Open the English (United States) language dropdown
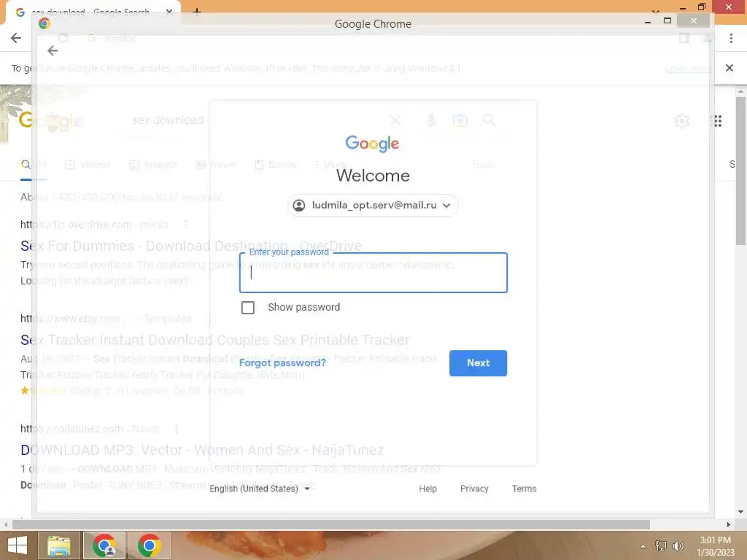This screenshot has height=560, width=747. coord(260,489)
